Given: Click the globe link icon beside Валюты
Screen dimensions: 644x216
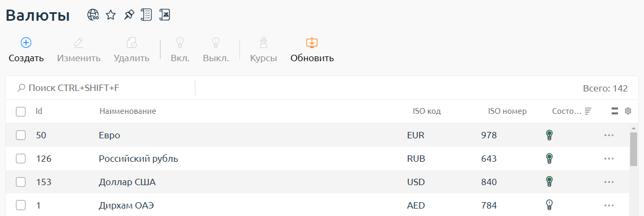Looking at the screenshot, I should click(x=93, y=15).
